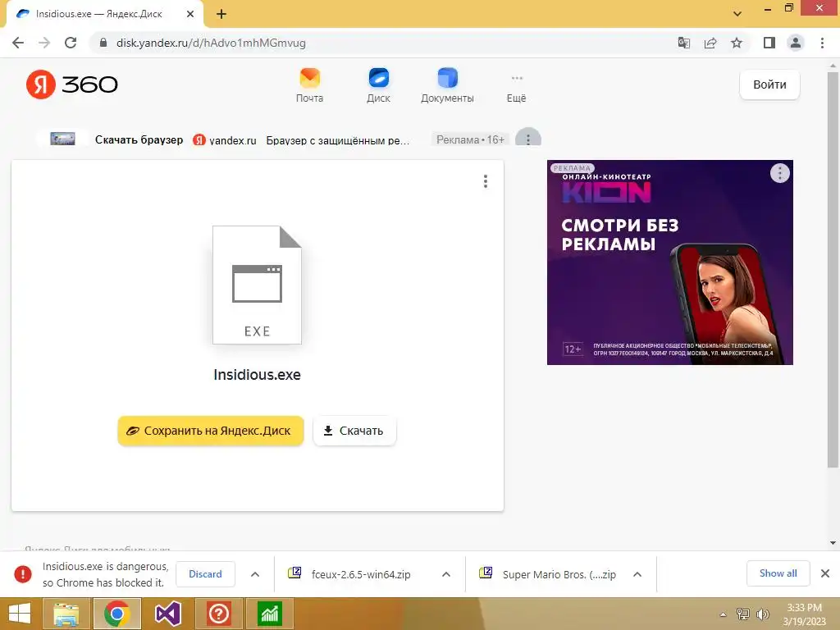Save file via Сохранить на Яндекс.Диск
This screenshot has height=630, width=840.
pyautogui.click(x=211, y=431)
